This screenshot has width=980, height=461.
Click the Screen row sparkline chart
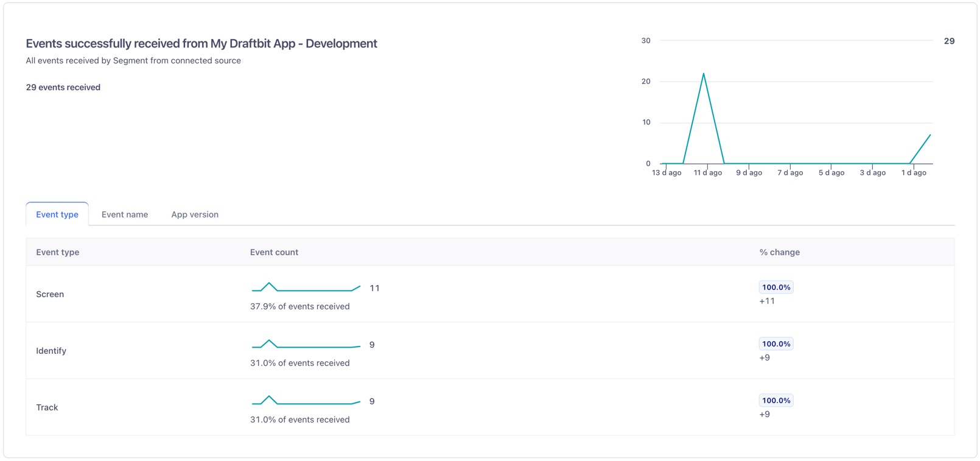point(306,287)
